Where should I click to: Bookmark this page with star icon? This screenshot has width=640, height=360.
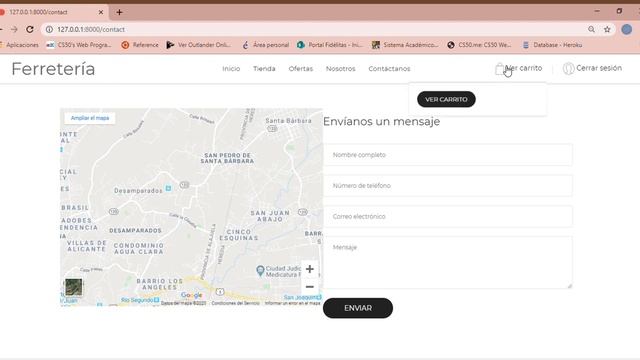click(607, 29)
